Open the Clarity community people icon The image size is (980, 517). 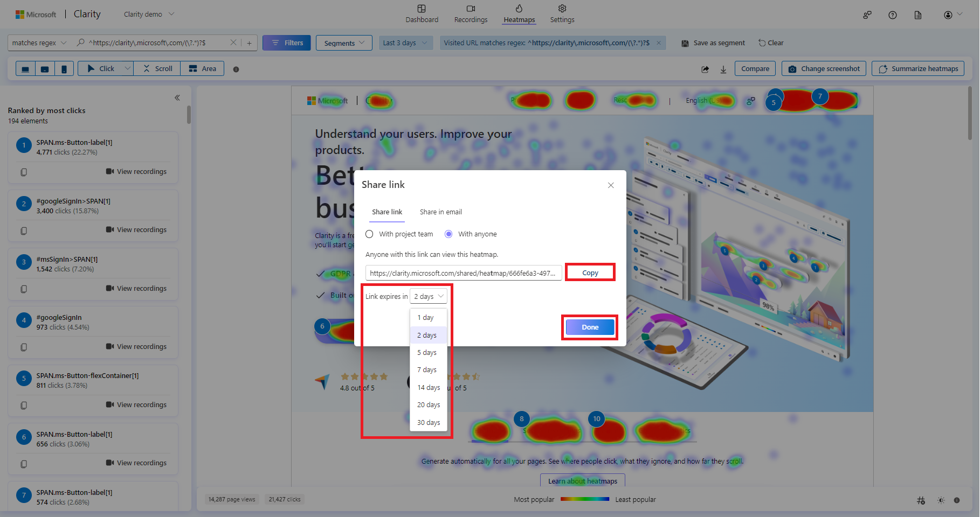click(x=867, y=15)
